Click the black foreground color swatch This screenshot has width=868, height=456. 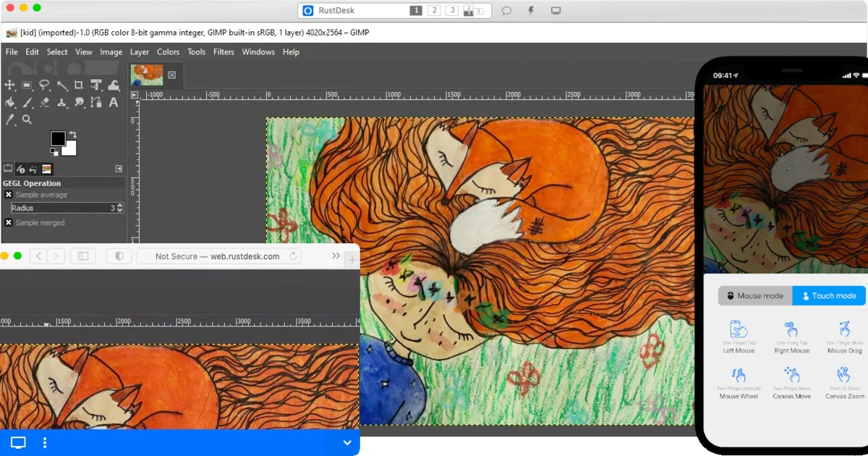(58, 138)
